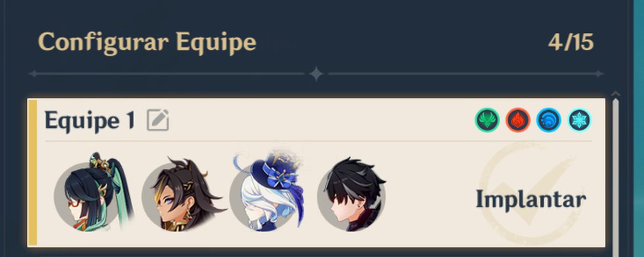Click the star ornament on header divider

(x=316, y=74)
